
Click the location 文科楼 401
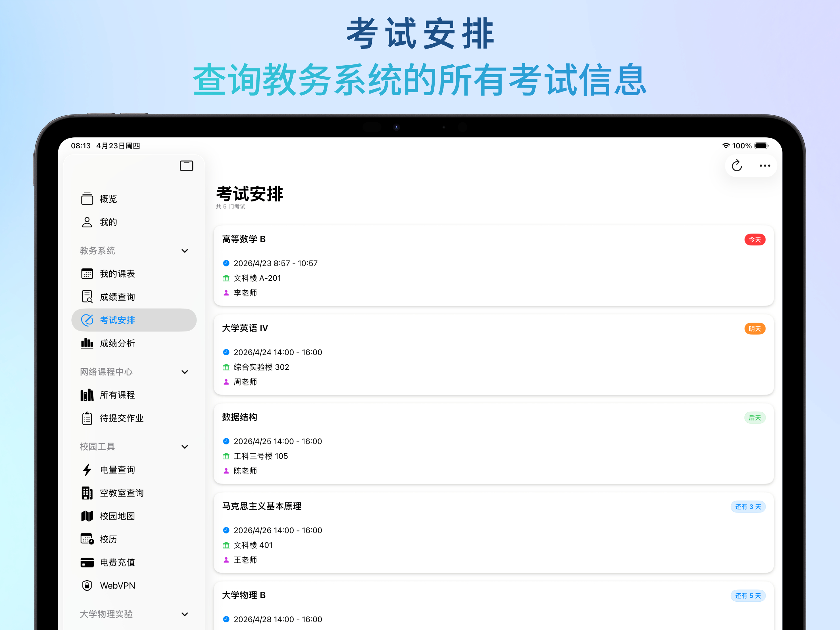coord(253,545)
